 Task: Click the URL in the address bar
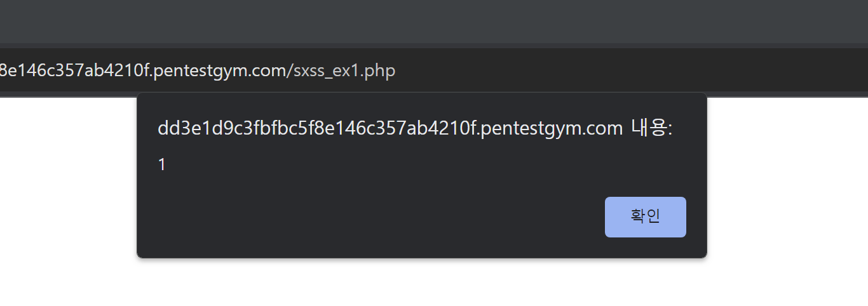point(197,70)
